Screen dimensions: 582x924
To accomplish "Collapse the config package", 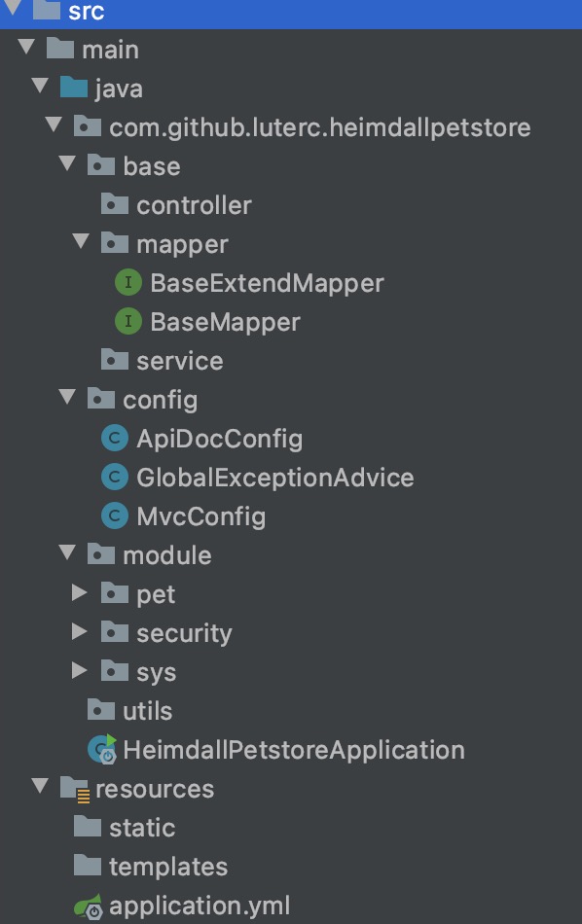I will point(67,397).
